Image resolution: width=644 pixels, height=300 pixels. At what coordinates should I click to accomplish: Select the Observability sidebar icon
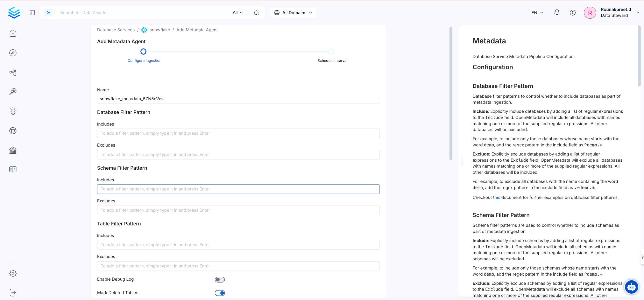pos(13,91)
